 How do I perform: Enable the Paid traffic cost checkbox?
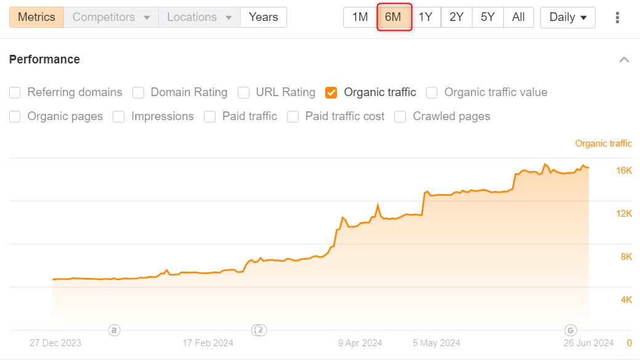pyautogui.click(x=293, y=116)
